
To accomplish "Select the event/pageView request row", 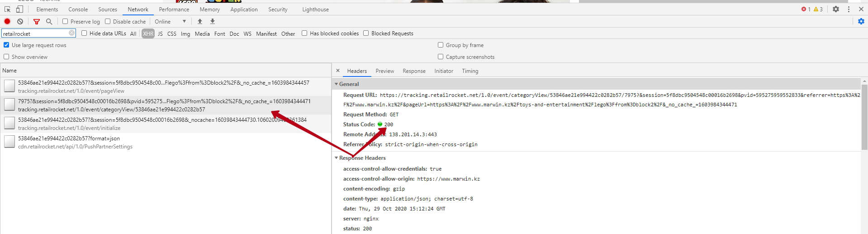I will 166,86.
